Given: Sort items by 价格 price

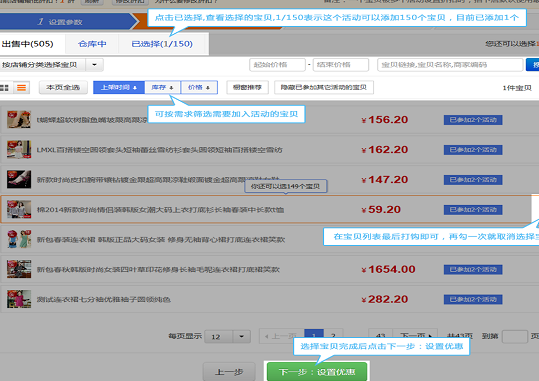Looking at the screenshot, I should click(199, 87).
